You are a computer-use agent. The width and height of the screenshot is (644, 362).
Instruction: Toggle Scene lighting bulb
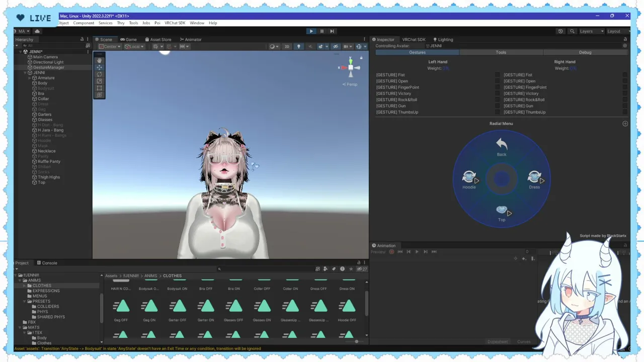coord(298,47)
